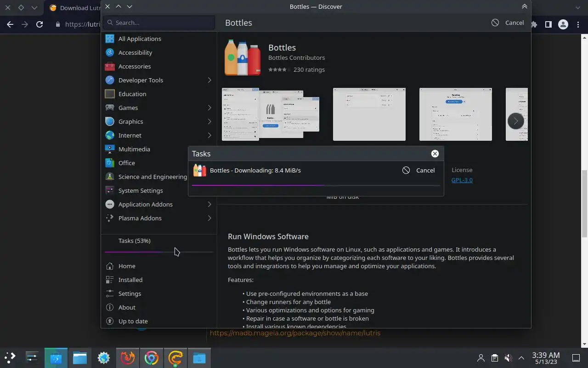Click the Application Addons icon
This screenshot has height=368, width=588.
click(x=109, y=204)
